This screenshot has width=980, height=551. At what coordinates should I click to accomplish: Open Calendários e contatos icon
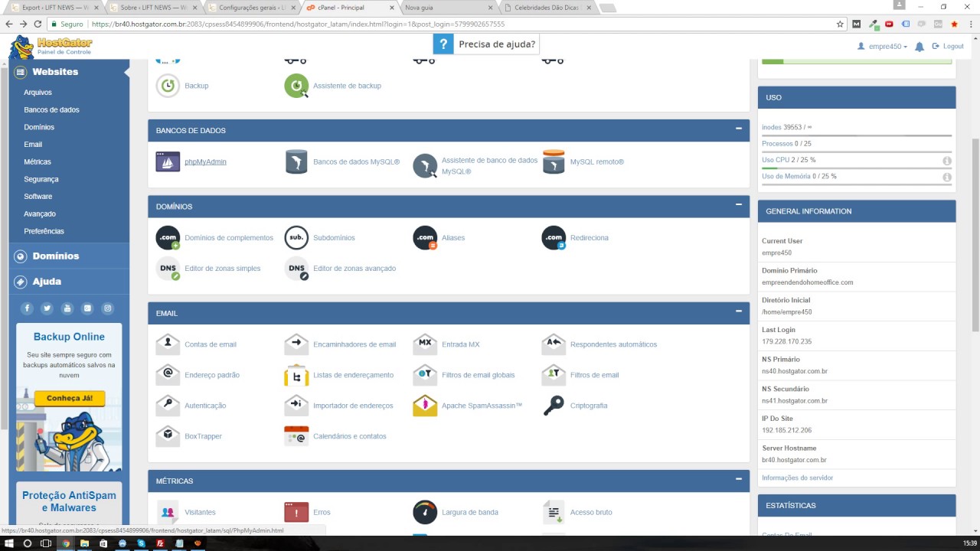click(x=296, y=436)
